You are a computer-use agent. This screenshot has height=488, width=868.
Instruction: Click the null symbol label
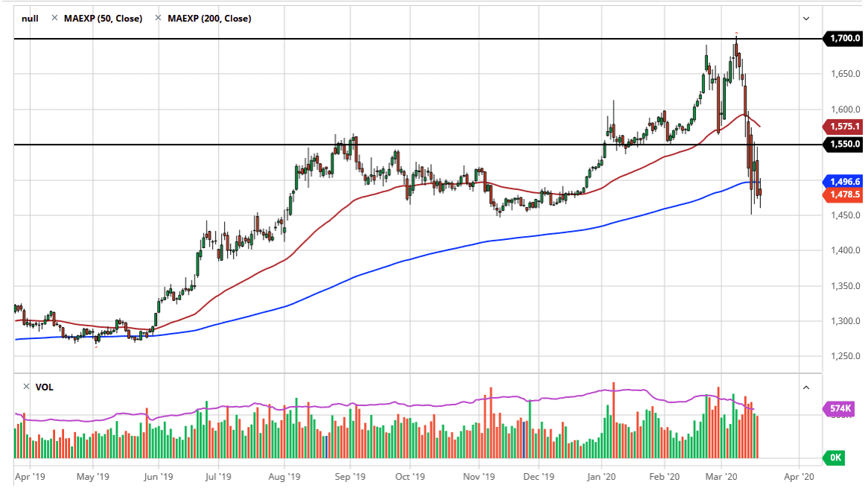[30, 19]
